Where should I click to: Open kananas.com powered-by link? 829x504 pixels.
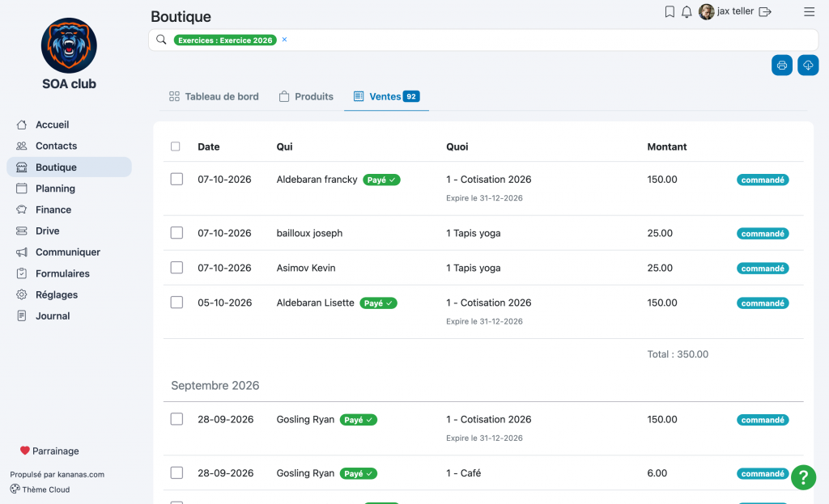(81, 474)
